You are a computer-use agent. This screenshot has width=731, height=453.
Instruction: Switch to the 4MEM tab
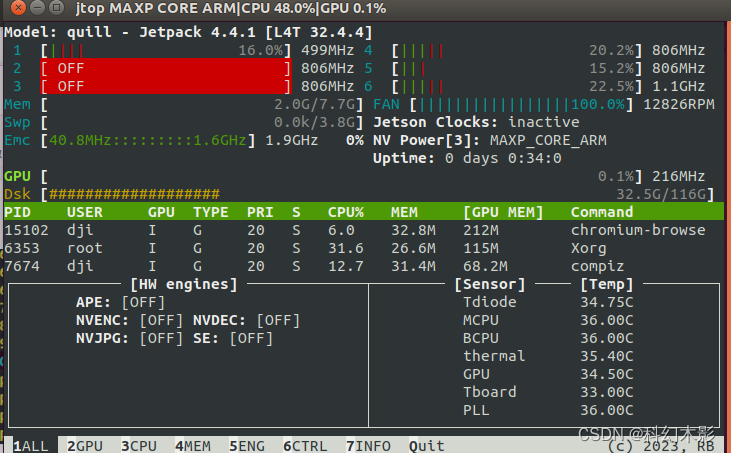click(x=193, y=446)
